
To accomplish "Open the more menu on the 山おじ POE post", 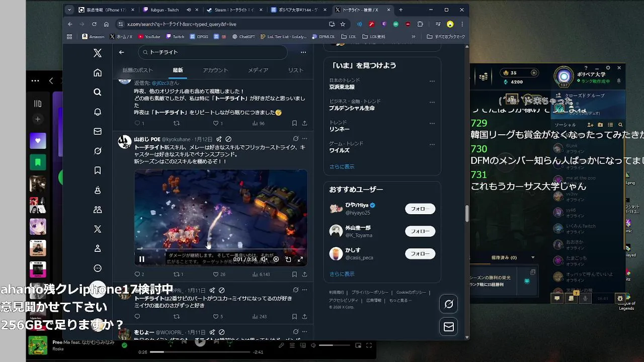I will tap(304, 139).
